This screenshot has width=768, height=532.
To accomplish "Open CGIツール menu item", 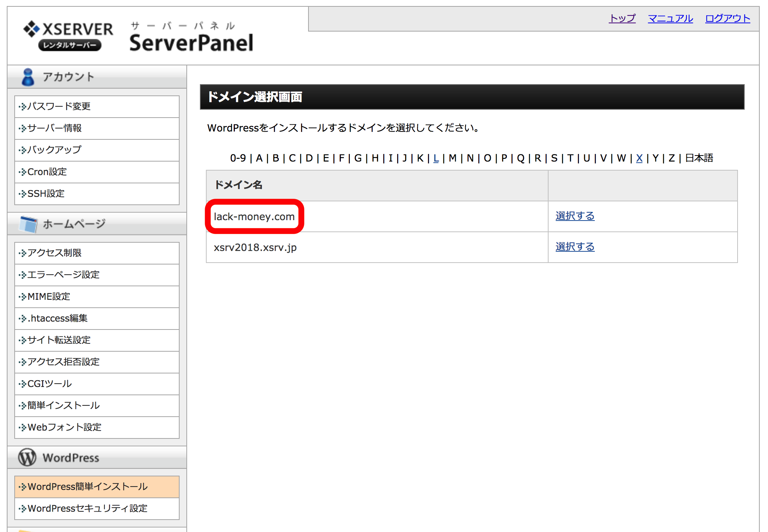I will click(x=97, y=384).
